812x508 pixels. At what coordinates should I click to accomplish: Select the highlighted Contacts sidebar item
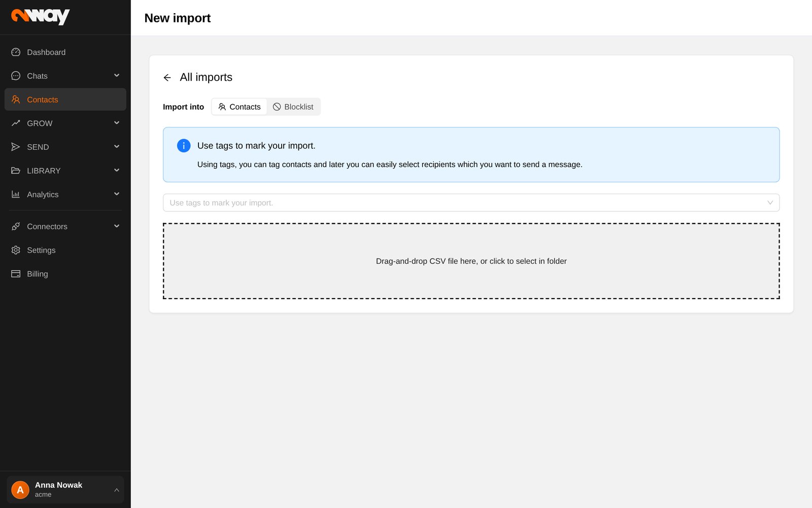click(x=65, y=100)
